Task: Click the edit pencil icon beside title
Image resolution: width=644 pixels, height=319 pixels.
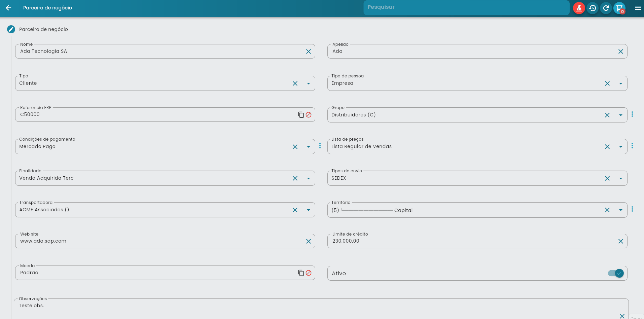Action: pyautogui.click(x=11, y=29)
